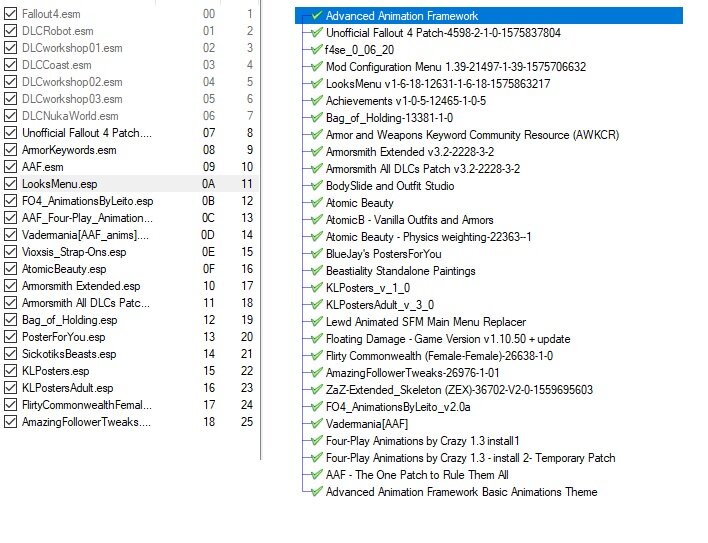Disable the Bag_of_Holding.esp checkbox
Viewport: 708px width, 543px height.
pyautogui.click(x=10, y=320)
